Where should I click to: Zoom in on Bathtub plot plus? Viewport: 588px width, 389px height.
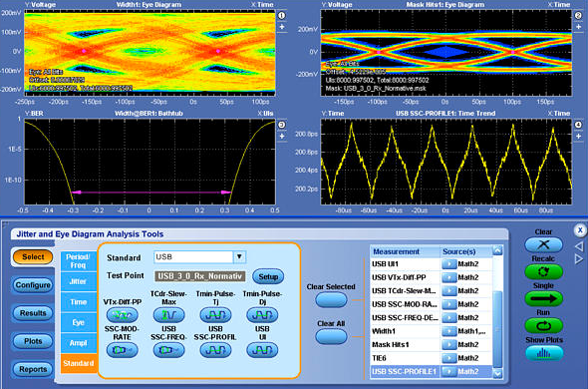click(282, 137)
